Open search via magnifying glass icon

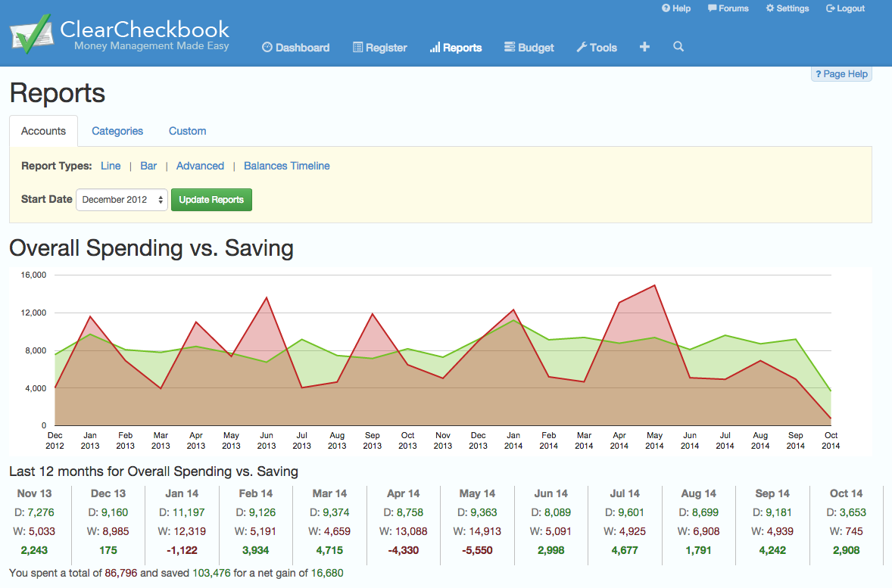[678, 47]
